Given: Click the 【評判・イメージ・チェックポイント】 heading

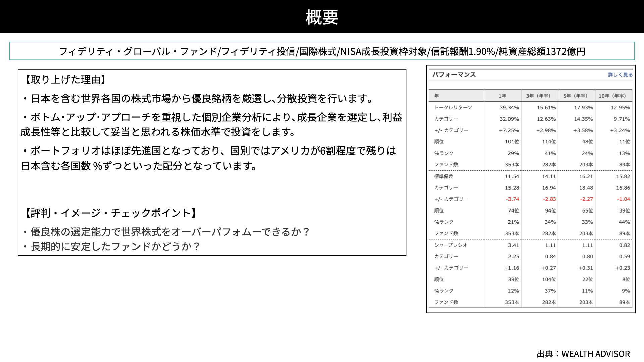Looking at the screenshot, I should pos(111,213).
